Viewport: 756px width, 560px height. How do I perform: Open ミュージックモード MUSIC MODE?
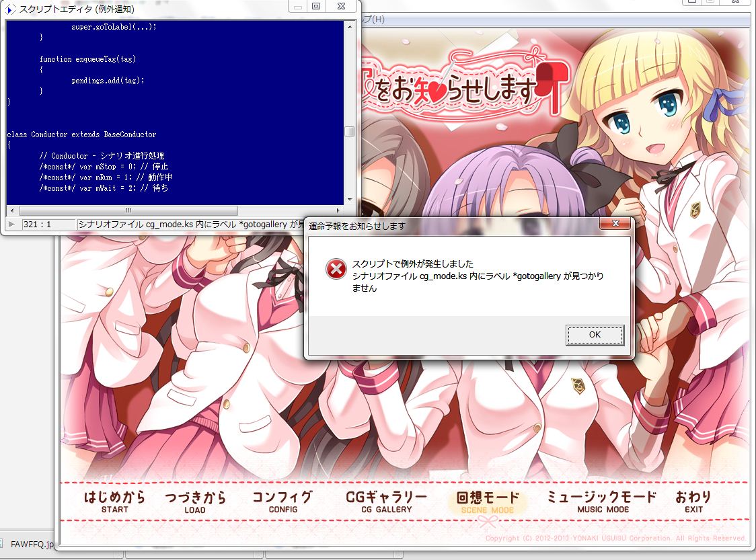pyautogui.click(x=603, y=502)
